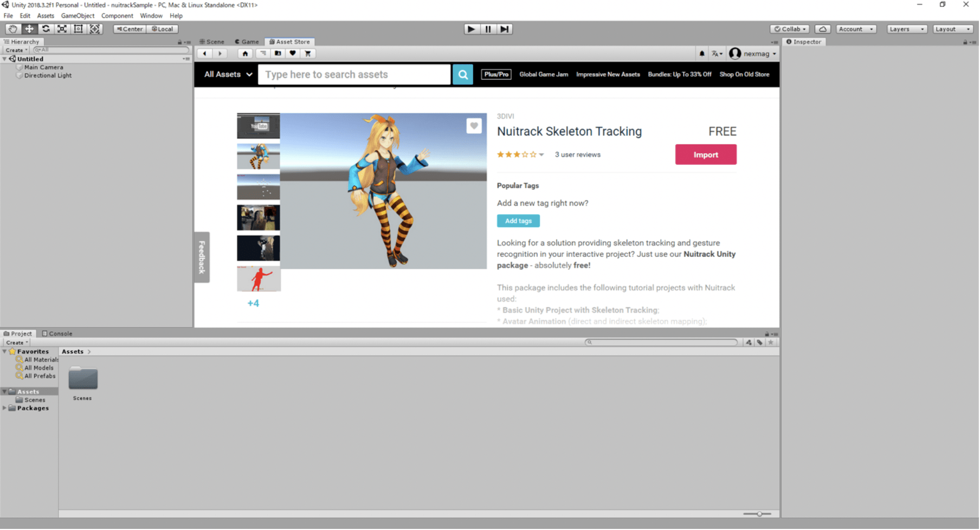Screen dimensions: 980x530
Task: Open Asset Store notifications bell
Action: [x=702, y=54]
